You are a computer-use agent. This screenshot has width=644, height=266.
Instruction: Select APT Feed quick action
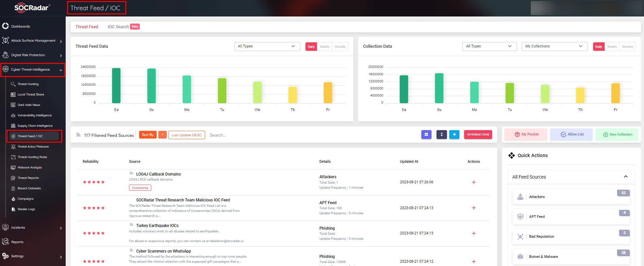tap(571, 217)
